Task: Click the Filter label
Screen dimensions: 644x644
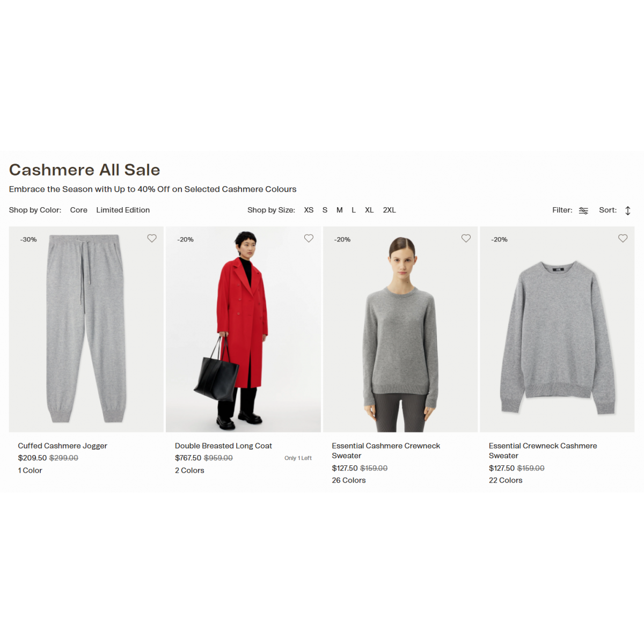Action: coord(562,210)
